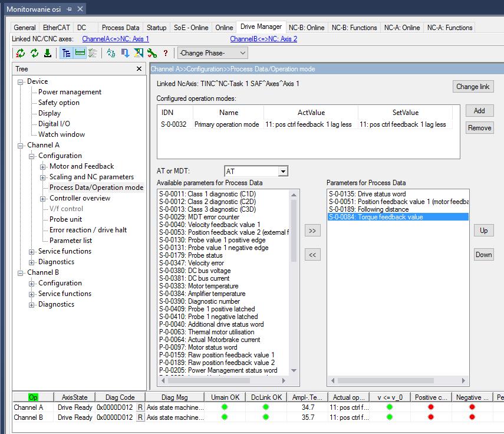The height and width of the screenshot is (434, 504).
Task: Select the S-0-0032 operation mode row
Action: [305, 124]
